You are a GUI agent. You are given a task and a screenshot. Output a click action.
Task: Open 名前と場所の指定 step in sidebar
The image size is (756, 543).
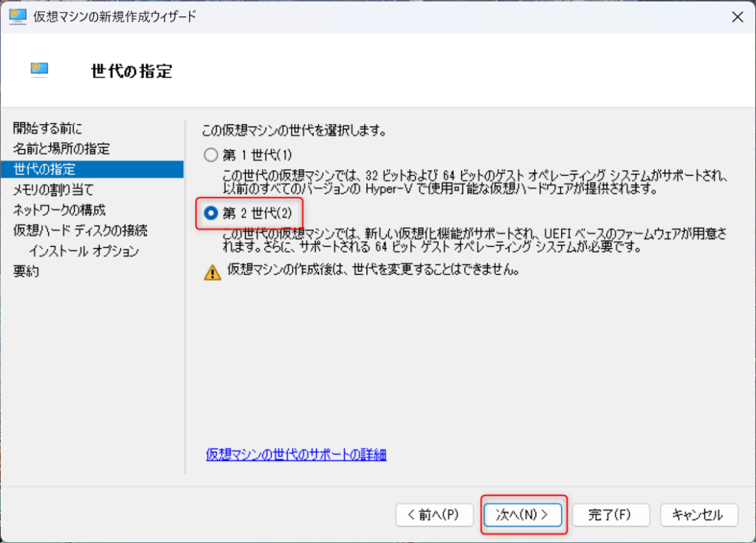[x=62, y=148]
